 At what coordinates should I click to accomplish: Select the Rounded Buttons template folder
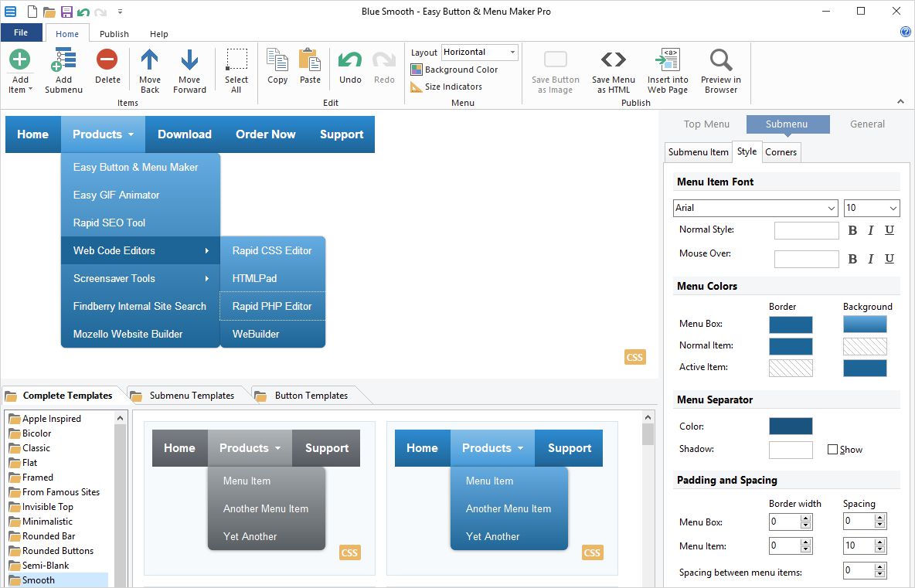coord(58,551)
